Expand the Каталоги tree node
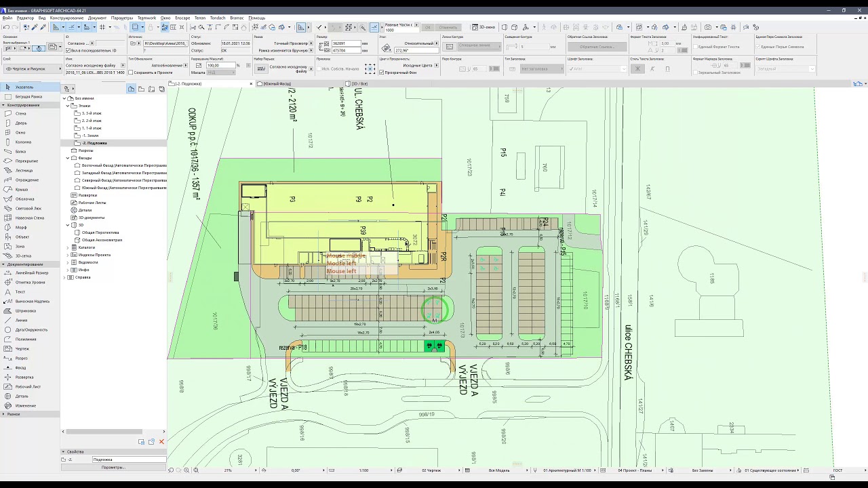The height and width of the screenshot is (488, 868). coord(66,247)
